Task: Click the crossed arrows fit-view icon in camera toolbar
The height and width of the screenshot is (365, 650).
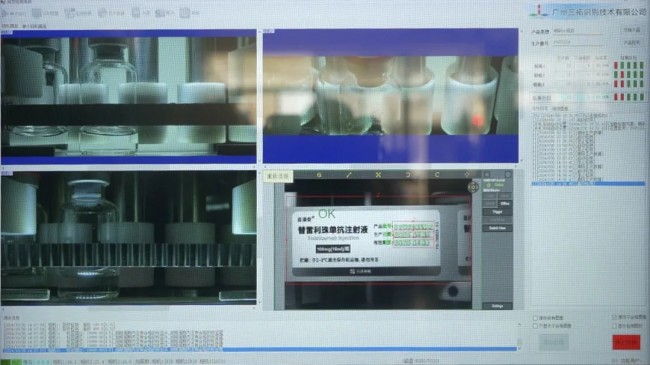Action: (378, 175)
